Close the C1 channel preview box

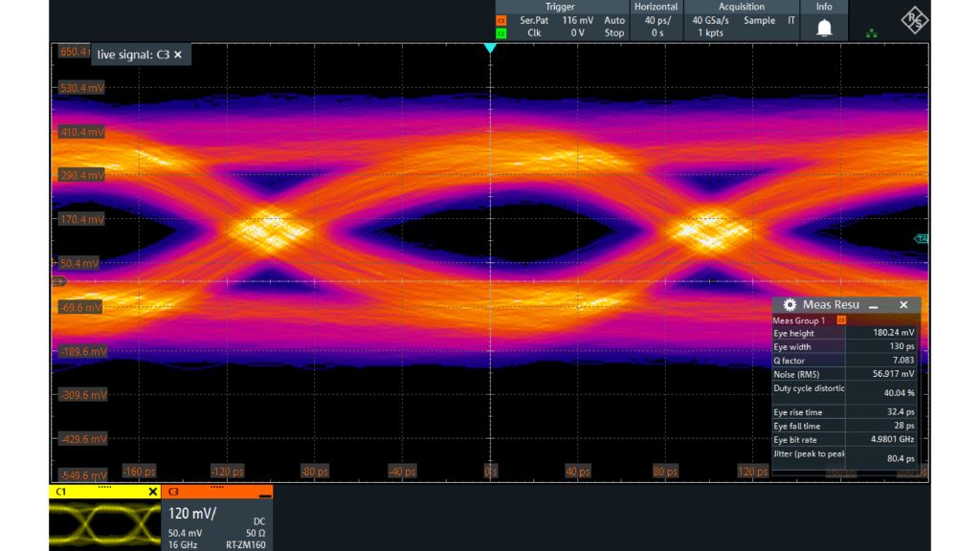[152, 492]
